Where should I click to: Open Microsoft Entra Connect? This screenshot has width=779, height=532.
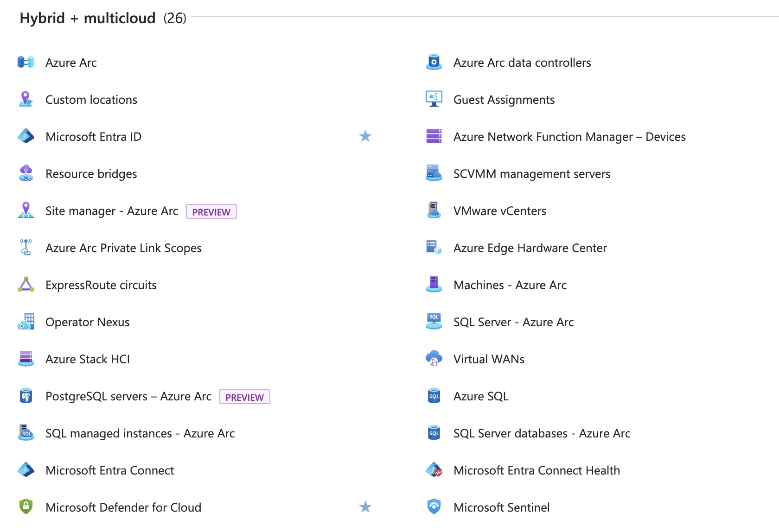[x=110, y=470]
